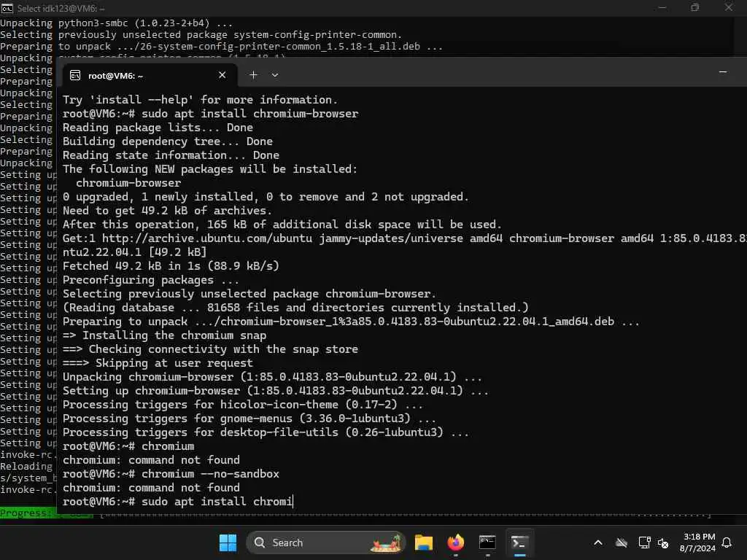Click 'Try install --help for more information' line
747x560 pixels.
point(200,99)
